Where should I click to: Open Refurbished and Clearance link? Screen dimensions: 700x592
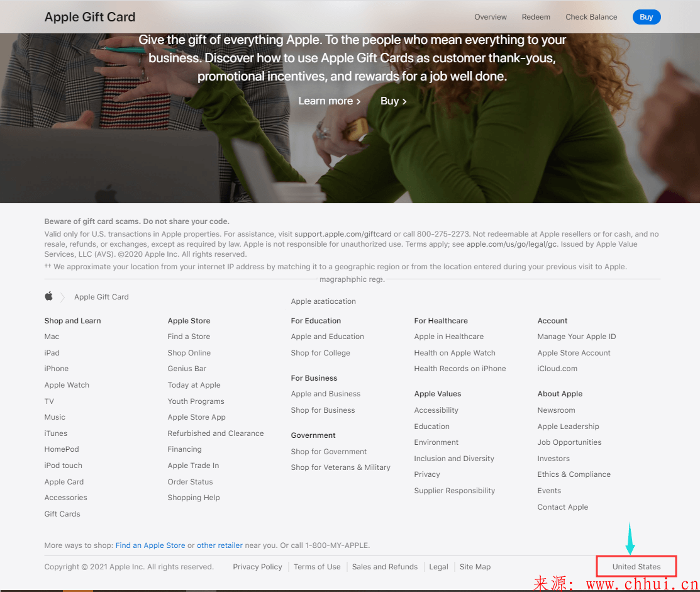click(216, 433)
